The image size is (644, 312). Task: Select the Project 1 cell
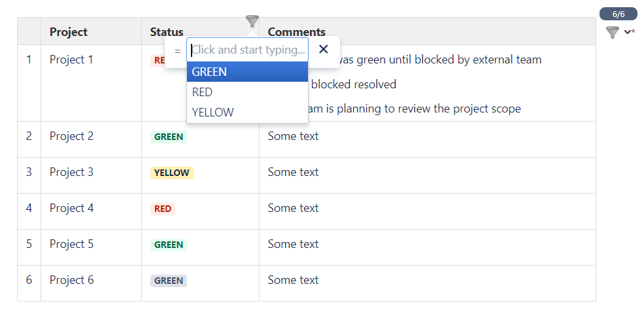[91, 83]
